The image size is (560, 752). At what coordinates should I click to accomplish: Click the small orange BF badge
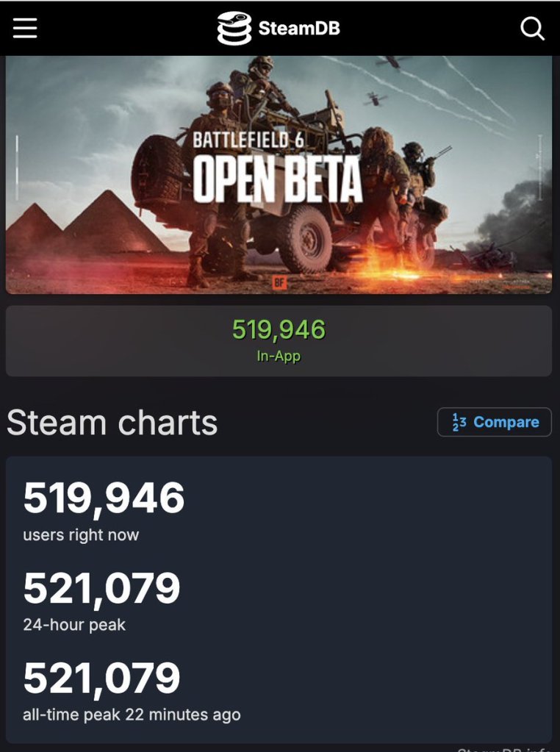click(279, 283)
